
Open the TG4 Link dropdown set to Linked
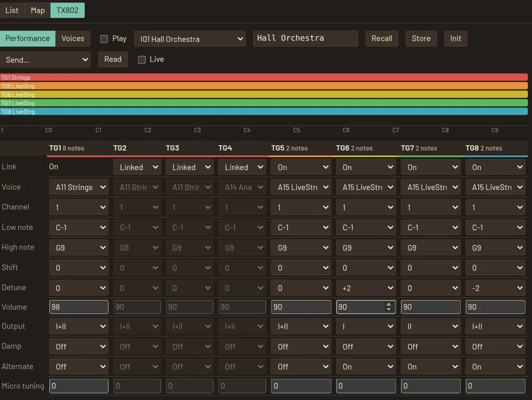(x=242, y=167)
